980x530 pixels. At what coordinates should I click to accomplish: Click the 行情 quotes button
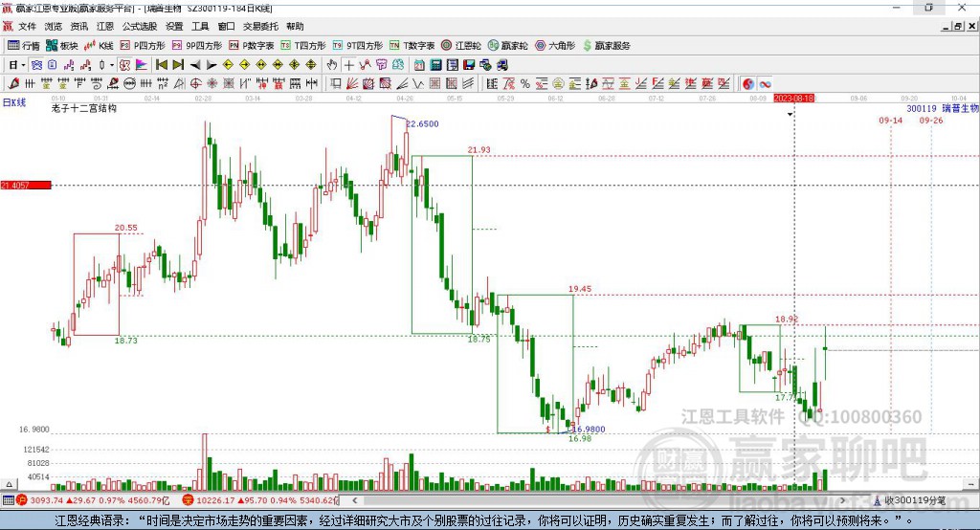pos(24,46)
